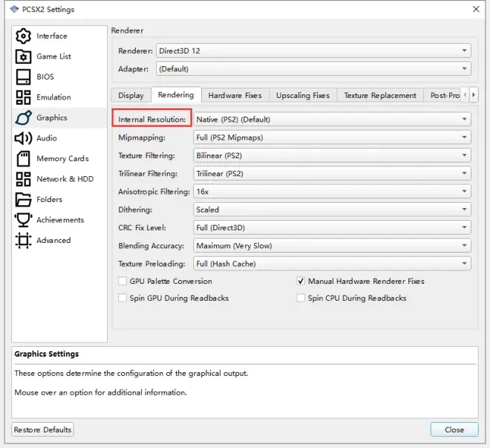Enable the GPU Palette Conversion checkbox
490x448 pixels.
click(122, 282)
